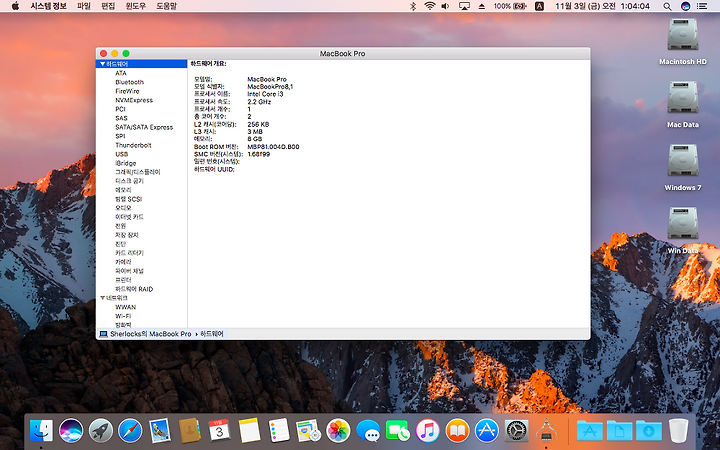Image resolution: width=720 pixels, height=450 pixels.
Task: Open Spotlight search magnifier
Action: pos(667,6)
